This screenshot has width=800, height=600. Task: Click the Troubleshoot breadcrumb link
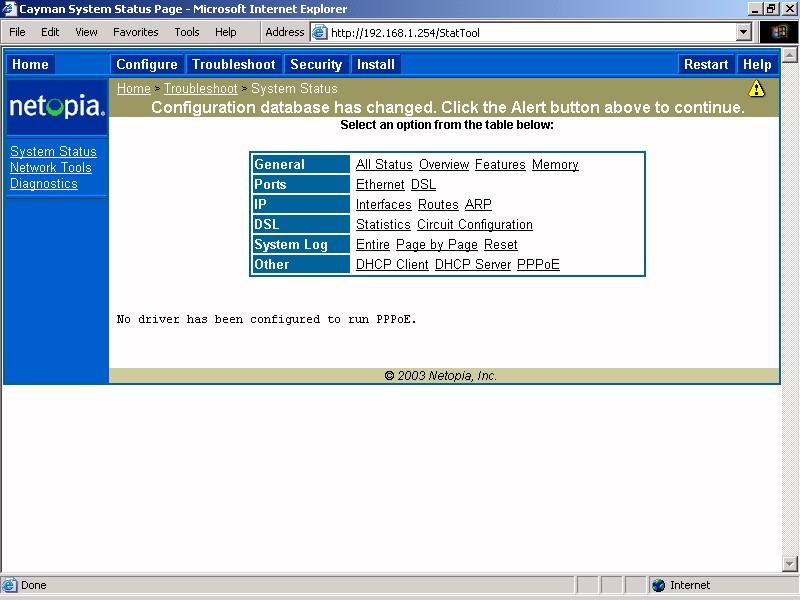click(x=201, y=88)
